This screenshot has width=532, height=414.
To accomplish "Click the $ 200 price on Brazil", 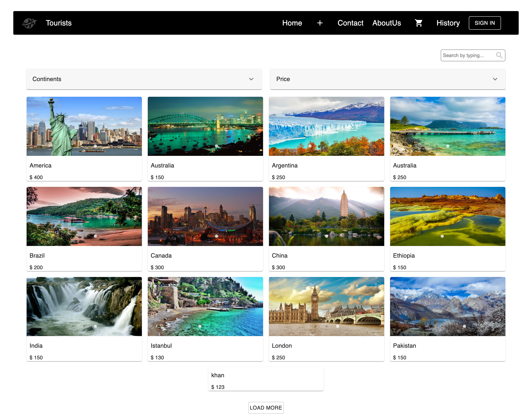I will point(36,267).
